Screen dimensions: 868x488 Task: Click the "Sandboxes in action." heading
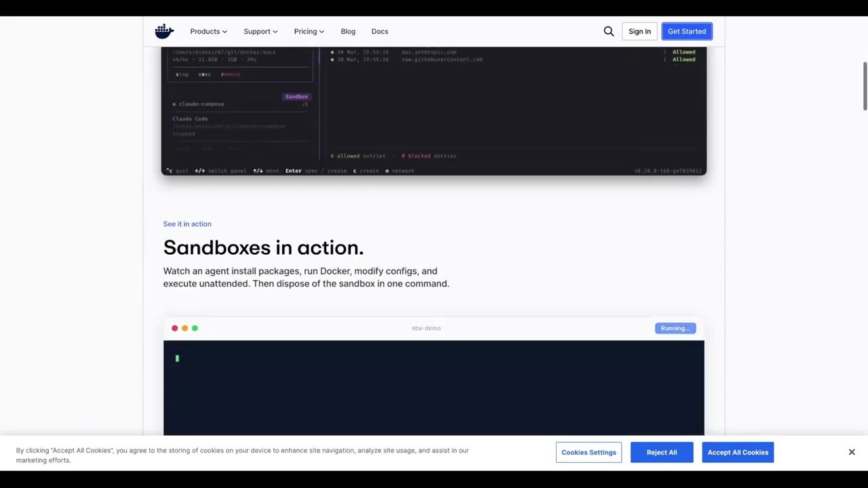pos(264,247)
